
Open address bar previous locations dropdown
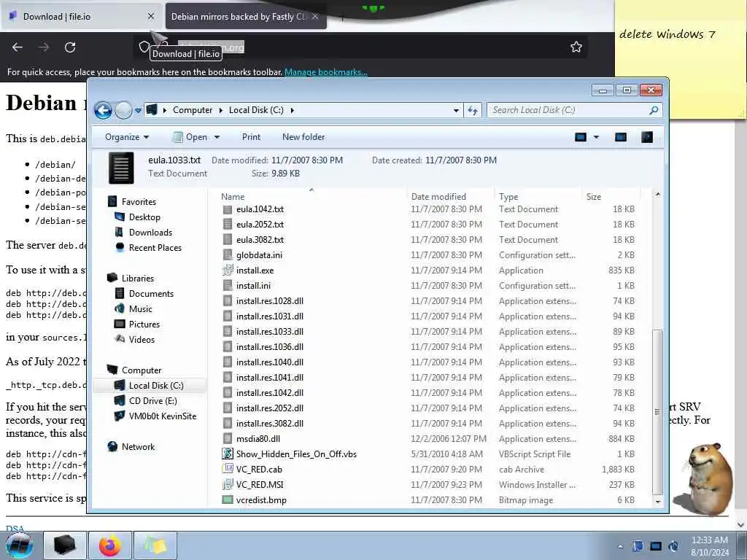(x=456, y=111)
